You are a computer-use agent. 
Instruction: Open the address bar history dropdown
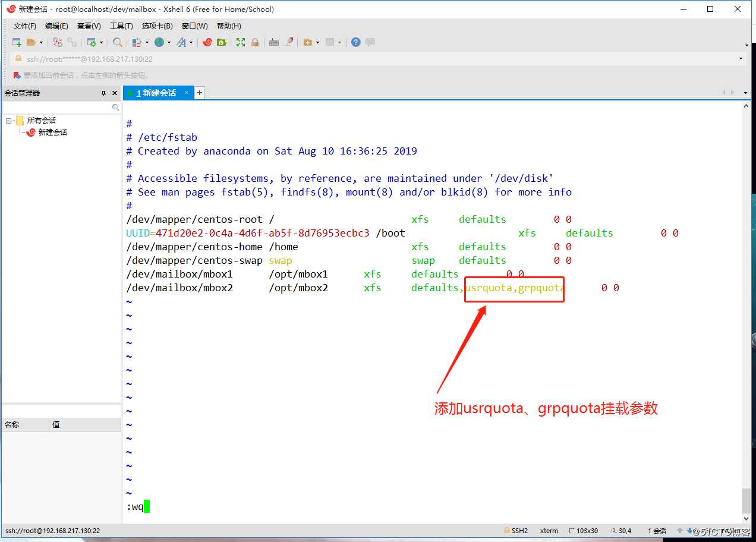[741, 59]
